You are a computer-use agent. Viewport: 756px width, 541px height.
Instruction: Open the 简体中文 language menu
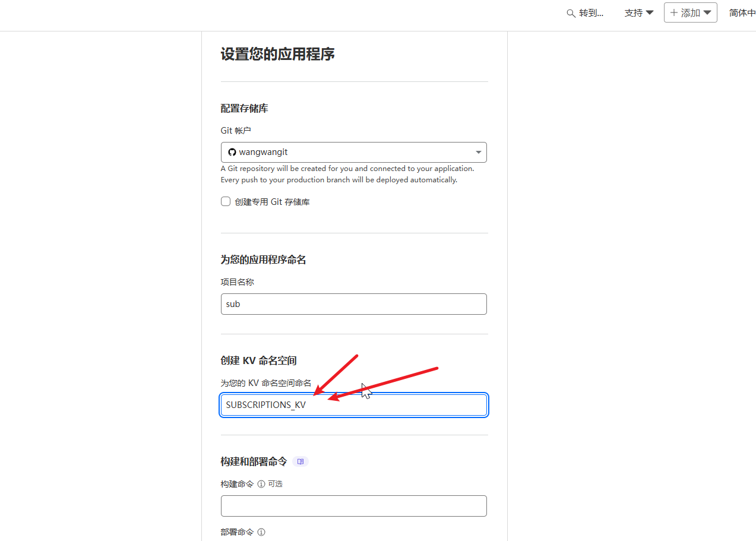[x=742, y=12]
